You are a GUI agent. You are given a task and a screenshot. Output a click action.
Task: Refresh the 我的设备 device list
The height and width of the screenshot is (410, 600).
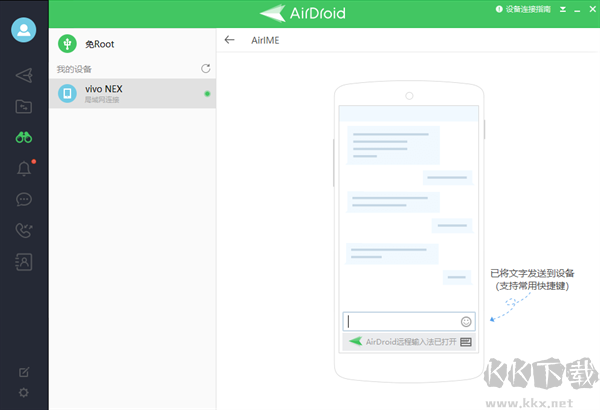tap(206, 69)
